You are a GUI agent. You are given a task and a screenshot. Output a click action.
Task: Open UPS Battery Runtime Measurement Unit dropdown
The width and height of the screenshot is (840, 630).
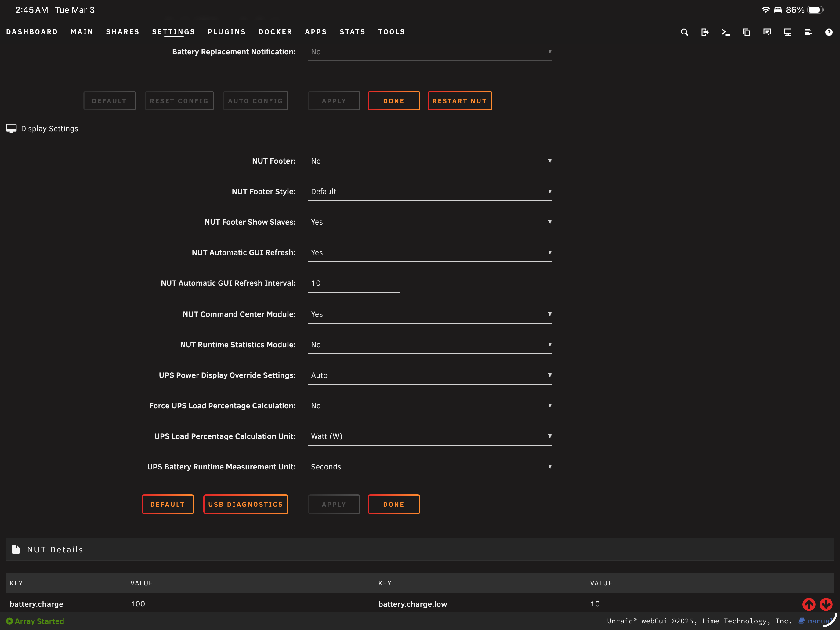point(430,467)
